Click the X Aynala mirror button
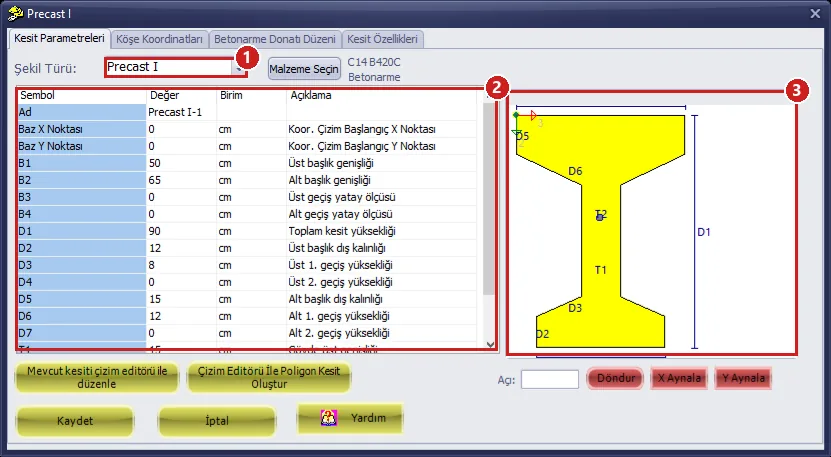The width and height of the screenshot is (831, 457). [x=679, y=379]
